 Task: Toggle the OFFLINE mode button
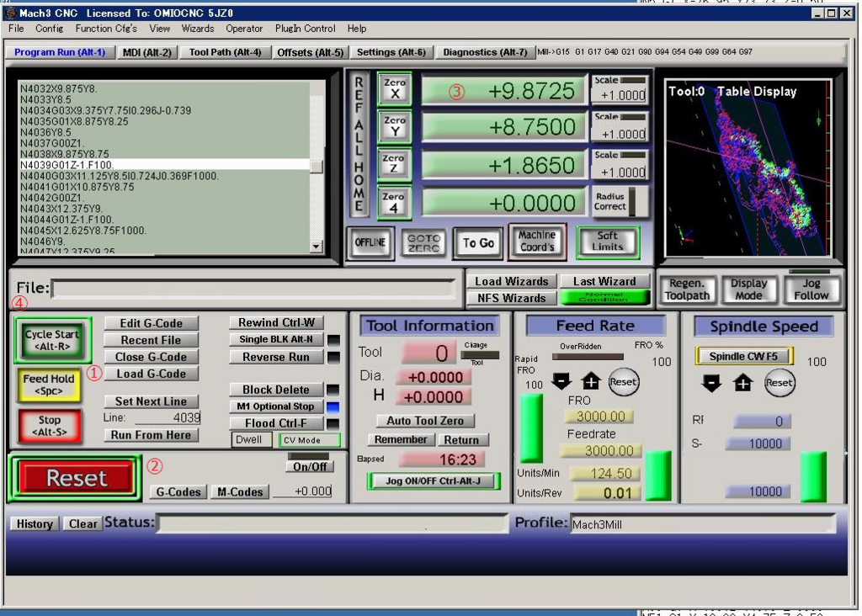tap(370, 242)
